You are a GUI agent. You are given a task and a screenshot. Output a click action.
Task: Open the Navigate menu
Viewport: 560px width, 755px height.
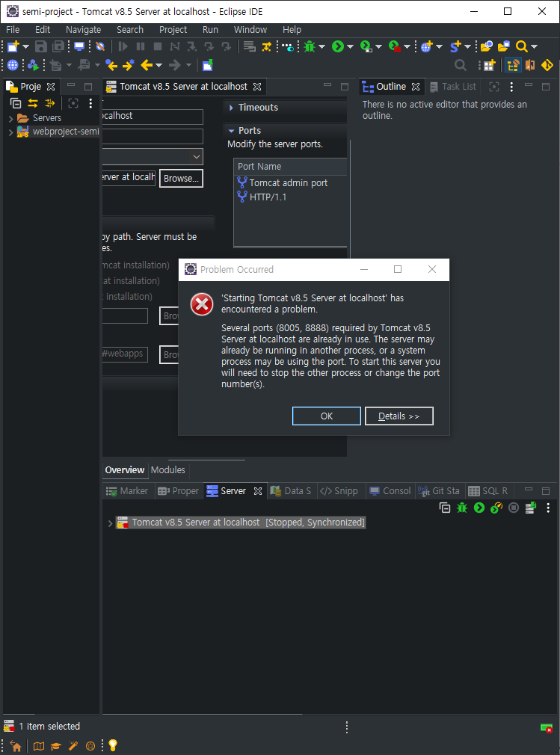(83, 29)
